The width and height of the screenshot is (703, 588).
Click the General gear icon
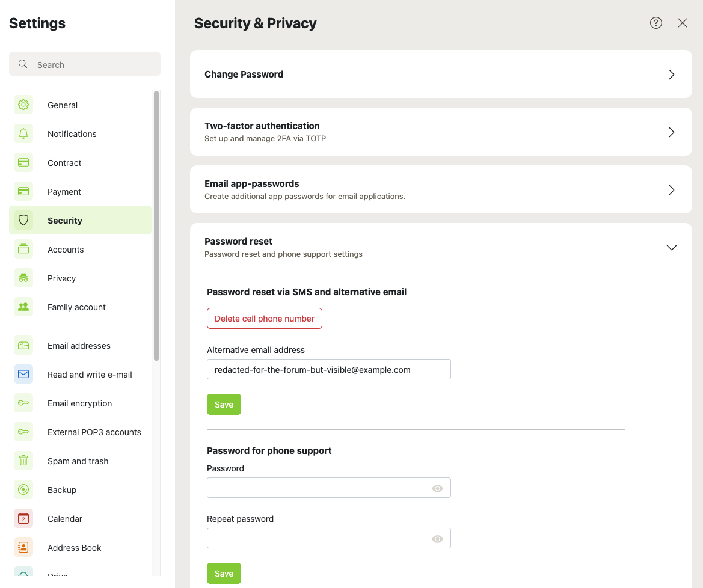[x=23, y=105]
